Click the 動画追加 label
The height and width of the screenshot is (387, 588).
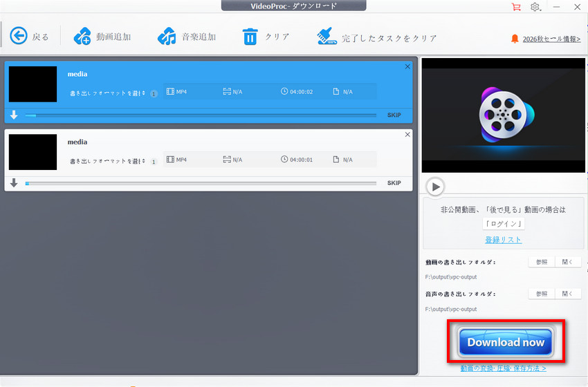113,37
